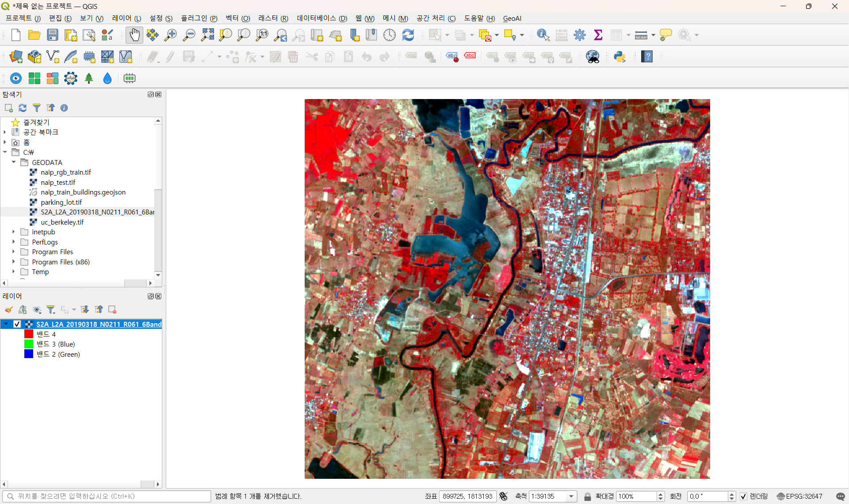Open the Python console icon
This screenshot has height=504, width=849.
pyautogui.click(x=620, y=57)
